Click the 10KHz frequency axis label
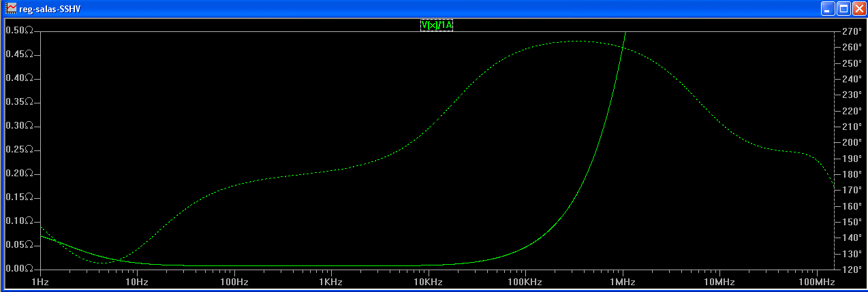The height and width of the screenshot is (292, 868). coord(428,282)
